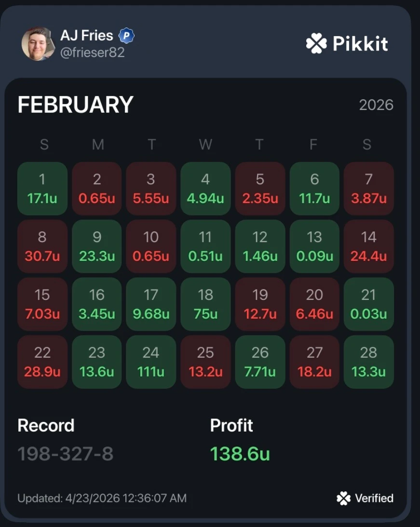Image resolution: width=420 pixels, height=527 pixels.
Task: Open day 18 with 75u profit
Action: [x=205, y=304]
